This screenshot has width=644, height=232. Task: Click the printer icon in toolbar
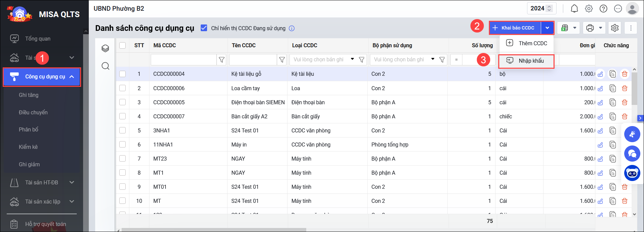590,28
